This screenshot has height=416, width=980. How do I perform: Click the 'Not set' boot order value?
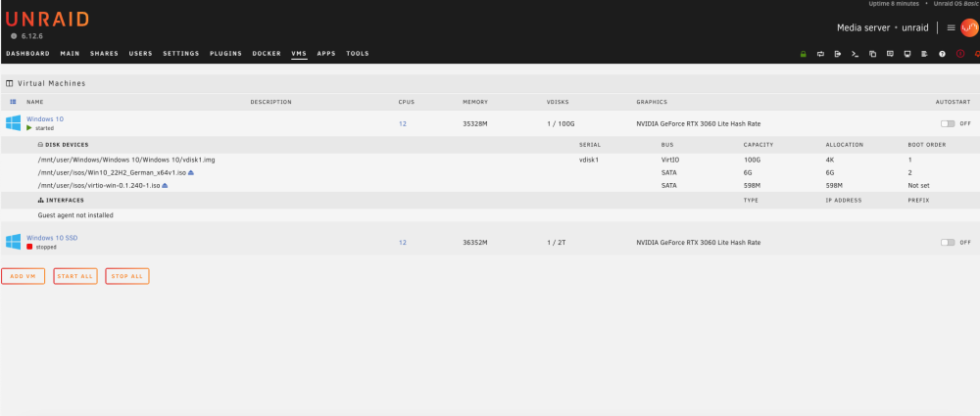click(918, 186)
